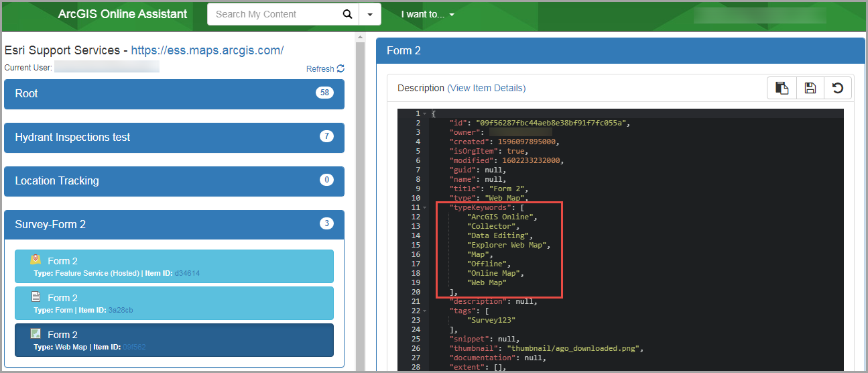The height and width of the screenshot is (373, 868).
Task: Click the type value "Web Map" on line 10
Action: coord(506,198)
